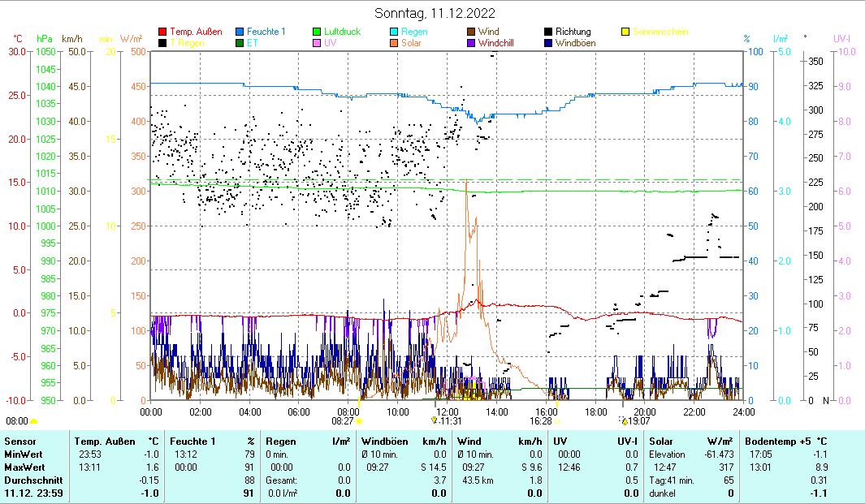Click the brown Wind legend square
Screen dimensions: 865x504
tap(471, 32)
